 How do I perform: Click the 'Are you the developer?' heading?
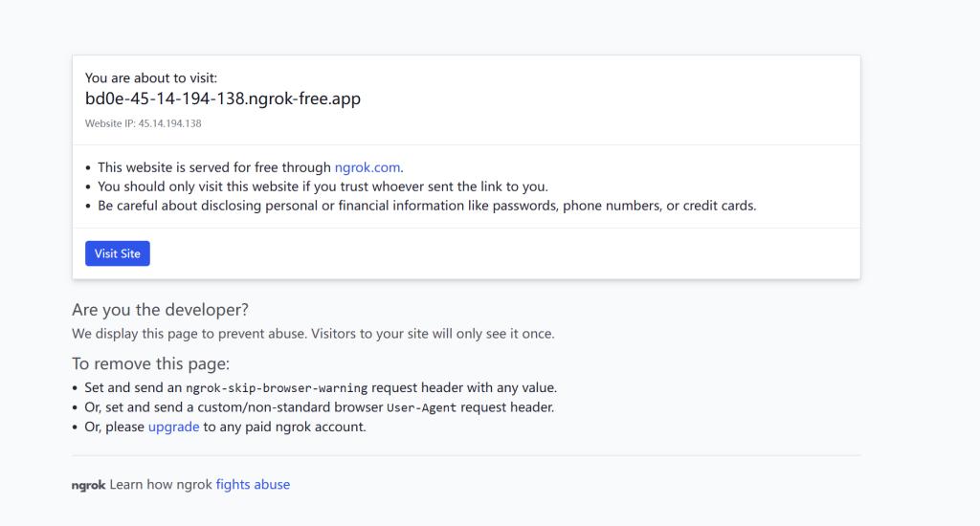pos(160,310)
